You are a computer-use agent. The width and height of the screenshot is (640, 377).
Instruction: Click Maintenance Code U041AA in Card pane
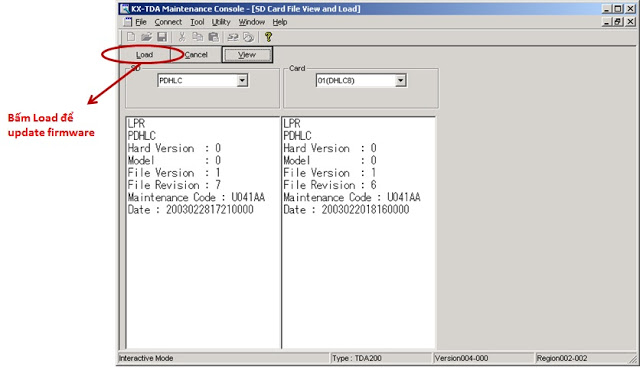coord(352,197)
